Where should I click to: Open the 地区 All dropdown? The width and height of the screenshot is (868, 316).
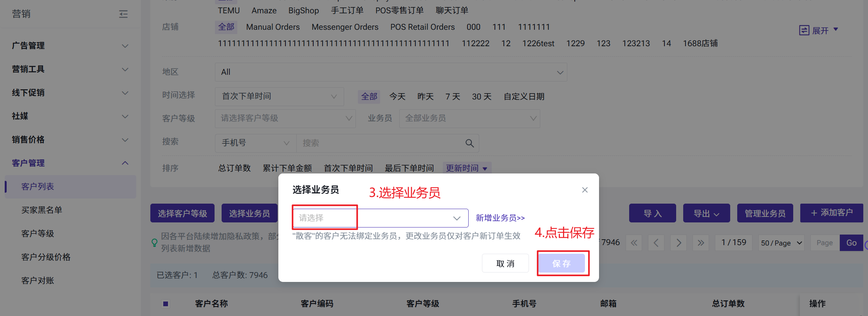391,72
